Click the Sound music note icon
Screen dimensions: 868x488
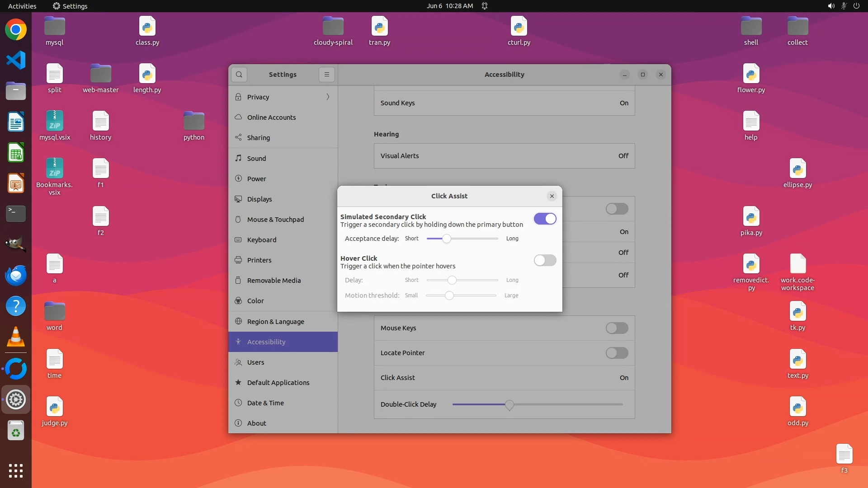(238, 158)
